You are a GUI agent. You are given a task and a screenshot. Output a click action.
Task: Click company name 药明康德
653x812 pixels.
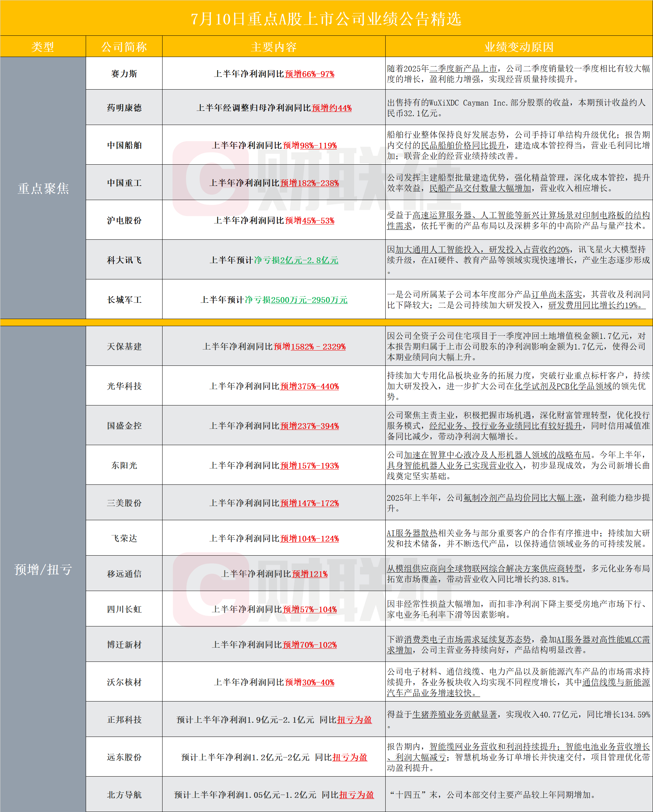click(124, 107)
